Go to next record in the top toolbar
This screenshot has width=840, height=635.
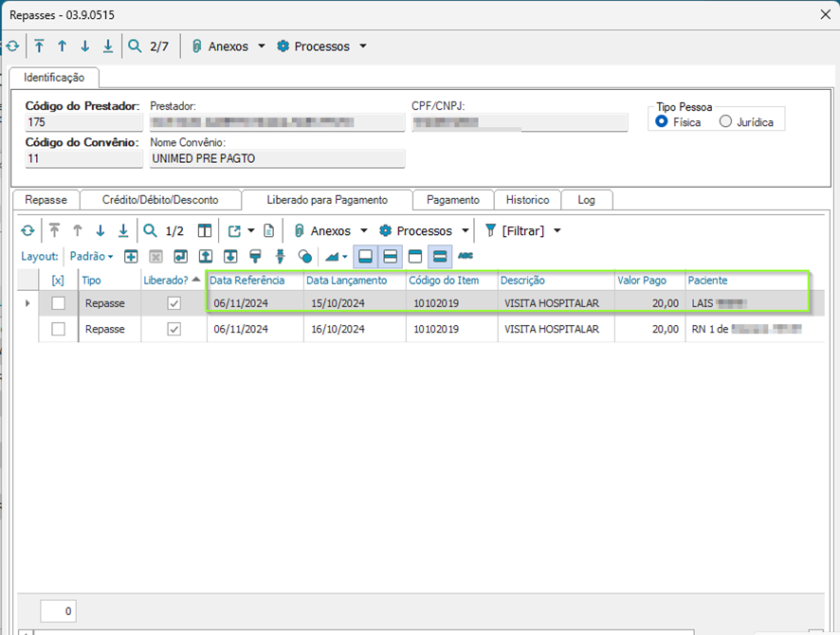tap(85, 46)
